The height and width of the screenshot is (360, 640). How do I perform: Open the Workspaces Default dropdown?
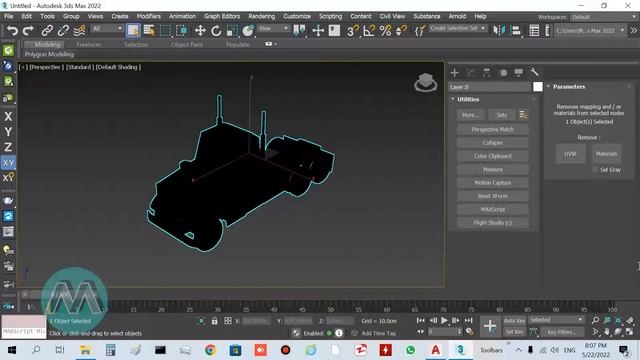(x=604, y=17)
